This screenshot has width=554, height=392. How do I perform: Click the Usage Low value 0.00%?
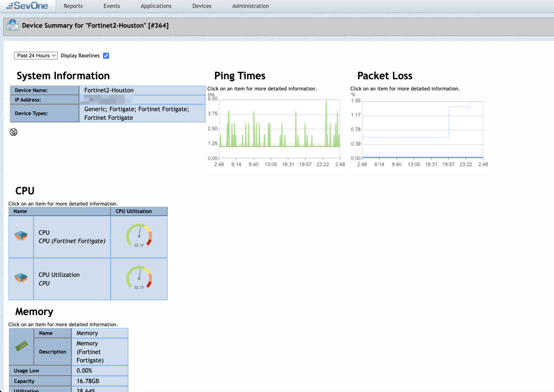click(x=84, y=370)
